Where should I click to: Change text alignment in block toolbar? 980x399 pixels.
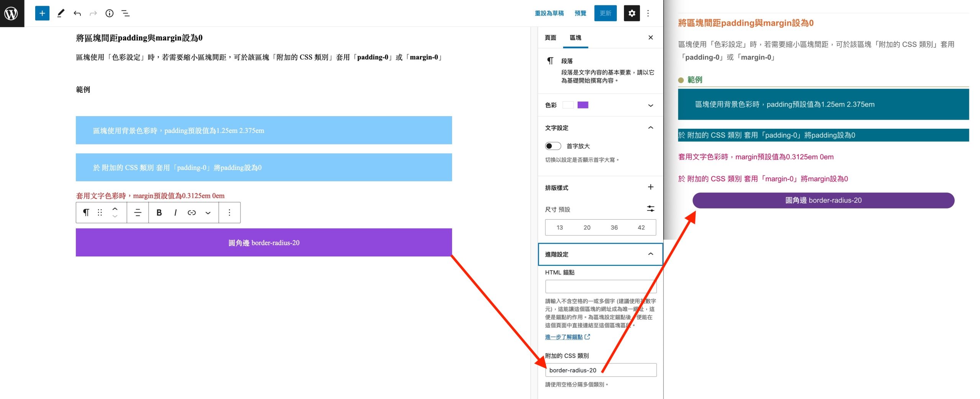[138, 212]
